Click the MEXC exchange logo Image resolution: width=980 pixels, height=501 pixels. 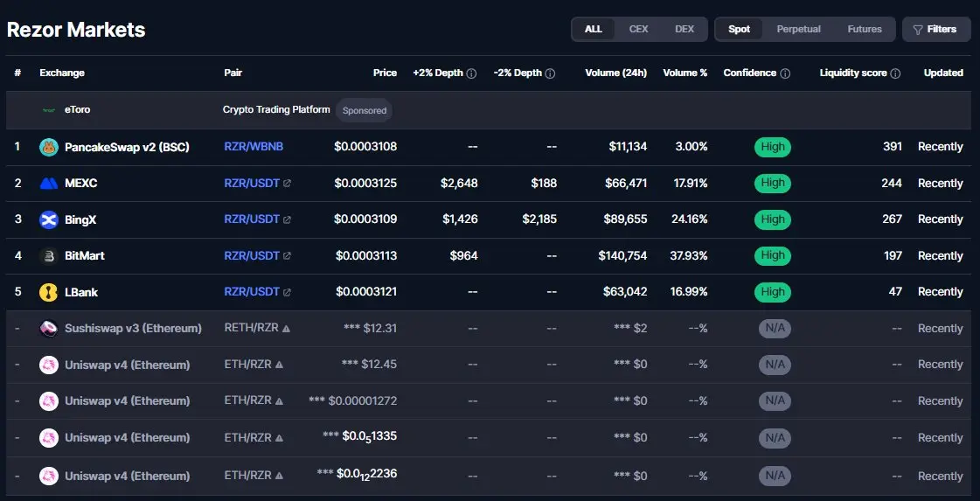point(49,184)
